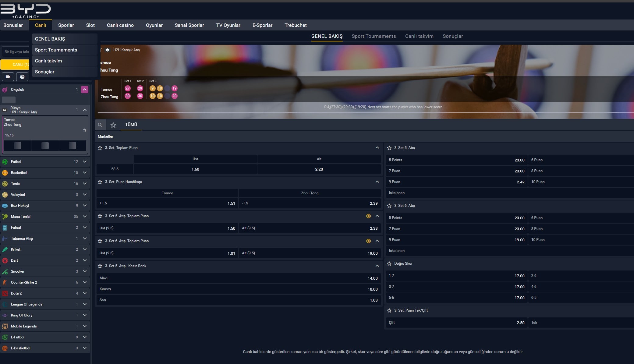Favorite the Tomoe vs Zhou Tong match

[x=85, y=130]
